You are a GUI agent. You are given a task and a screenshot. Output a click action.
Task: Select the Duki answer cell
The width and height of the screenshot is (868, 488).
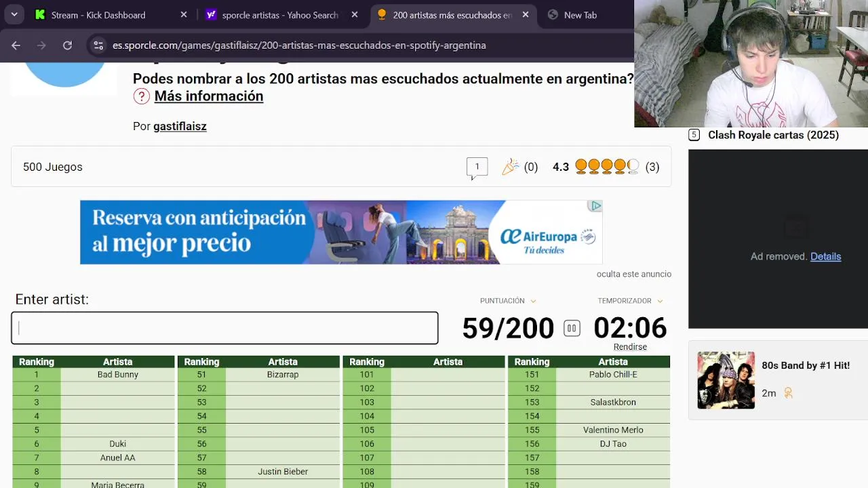pyautogui.click(x=118, y=444)
